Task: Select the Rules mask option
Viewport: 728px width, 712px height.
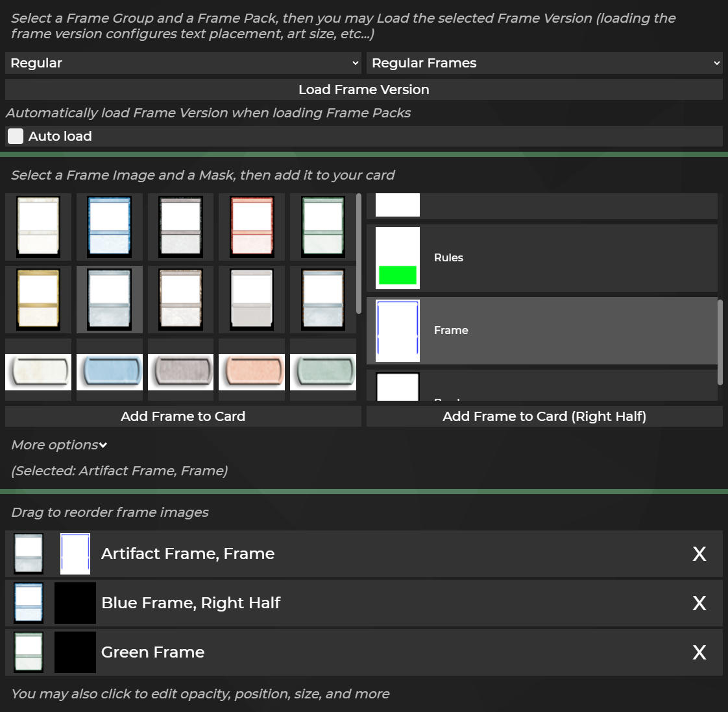Action: point(542,258)
